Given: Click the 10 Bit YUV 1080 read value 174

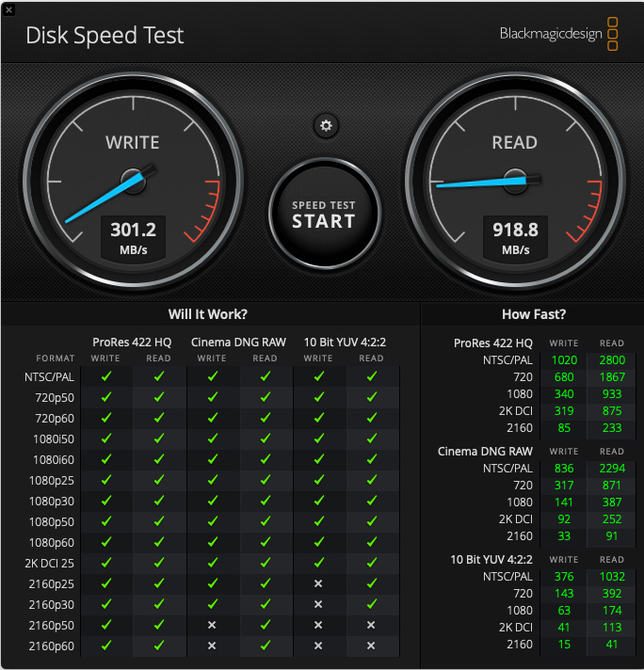Looking at the screenshot, I should (612, 610).
